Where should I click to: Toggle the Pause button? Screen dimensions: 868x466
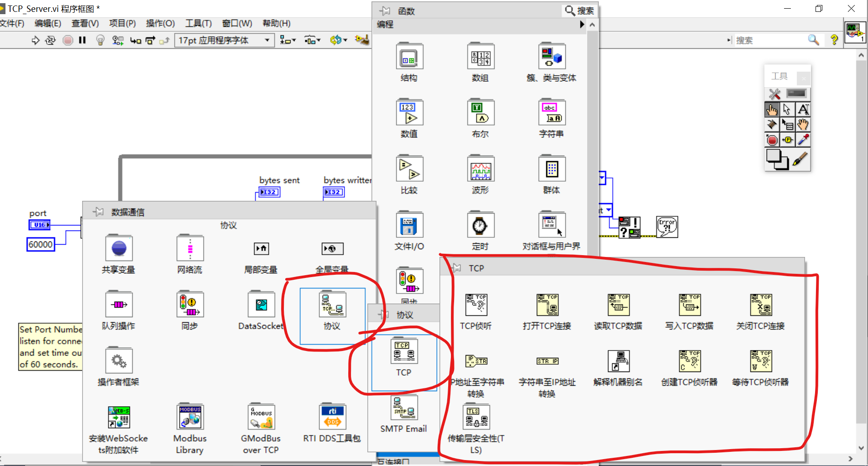point(82,40)
